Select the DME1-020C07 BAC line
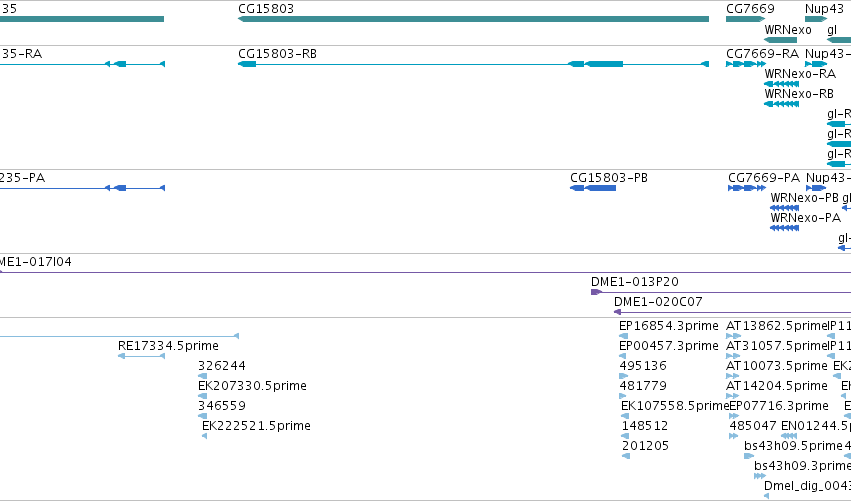This screenshot has height=501, width=851. coord(732,312)
